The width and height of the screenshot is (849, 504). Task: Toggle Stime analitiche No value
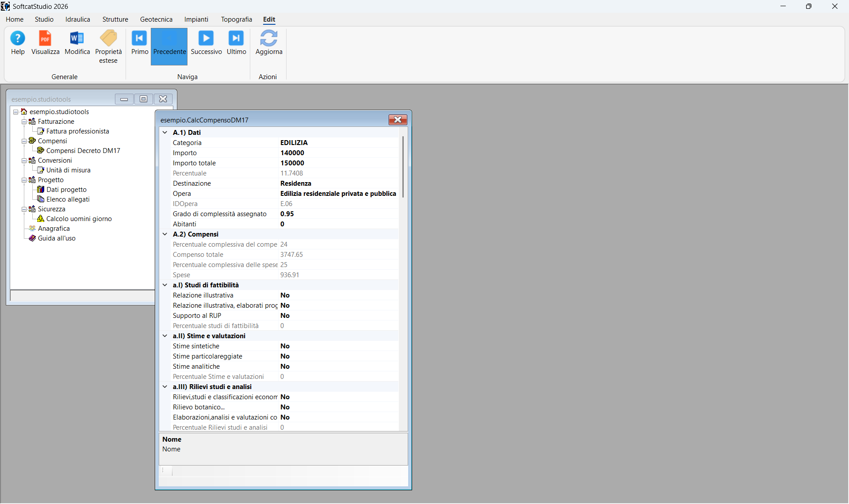pyautogui.click(x=338, y=367)
